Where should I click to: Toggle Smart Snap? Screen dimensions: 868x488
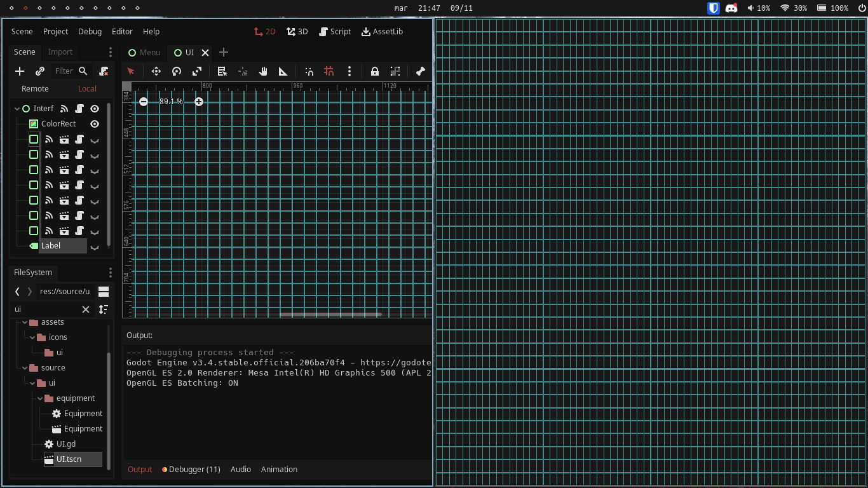[x=309, y=71]
